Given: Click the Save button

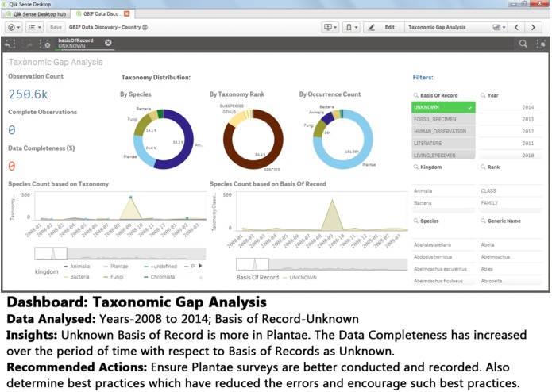Looking at the screenshot, I should pos(56,27).
